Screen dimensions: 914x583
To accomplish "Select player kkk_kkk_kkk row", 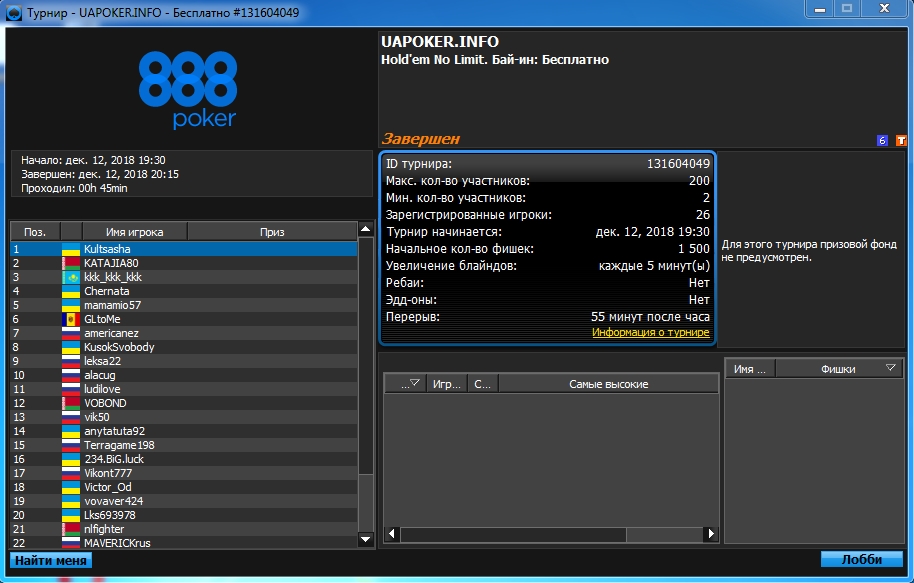I will (x=184, y=277).
